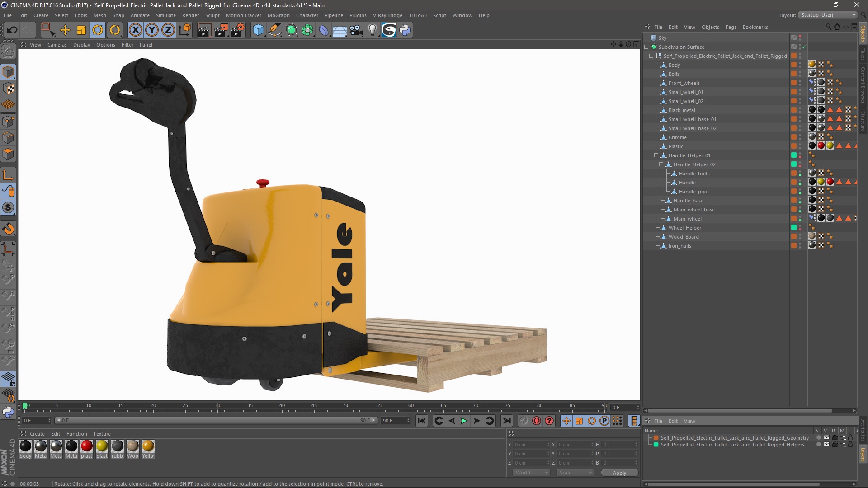
Task: Switch to Model mode in left toolbar
Action: [9, 72]
